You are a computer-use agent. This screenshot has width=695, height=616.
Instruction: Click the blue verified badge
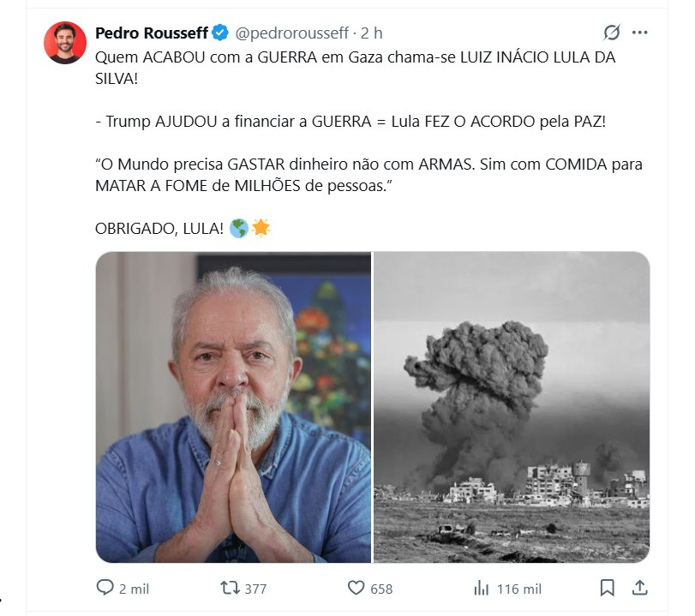(x=220, y=33)
